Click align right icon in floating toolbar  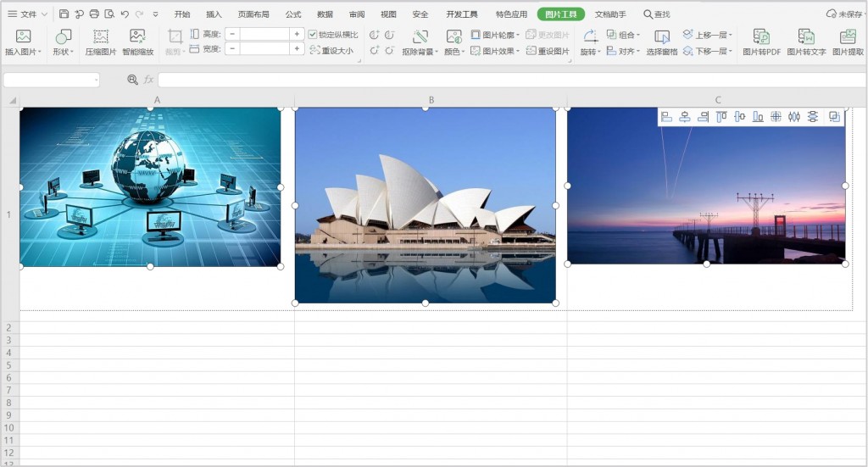(703, 117)
